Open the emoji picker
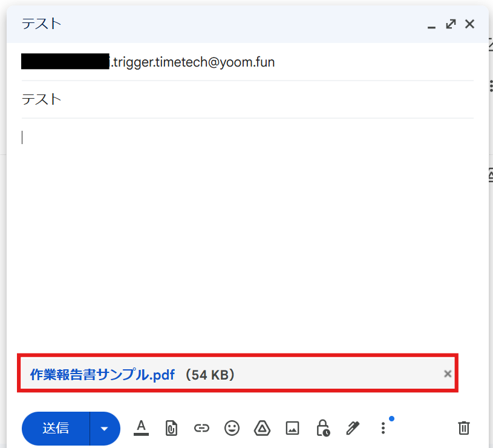 coord(232,428)
